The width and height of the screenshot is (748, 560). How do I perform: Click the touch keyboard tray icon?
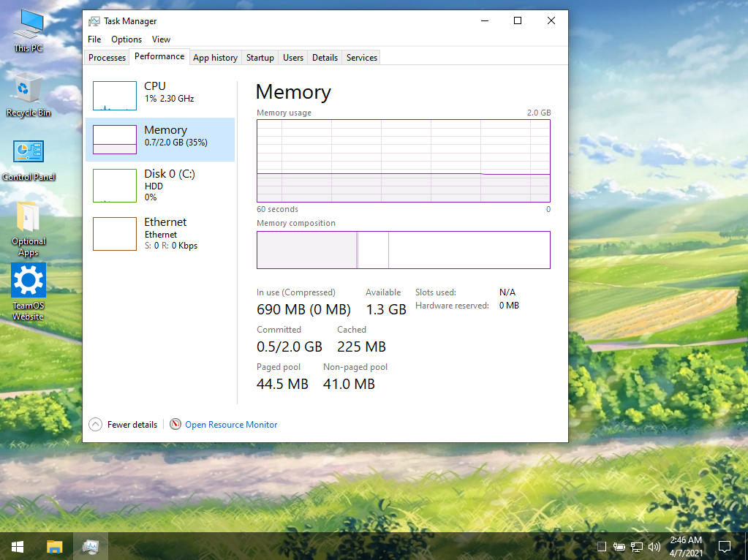[x=602, y=547]
